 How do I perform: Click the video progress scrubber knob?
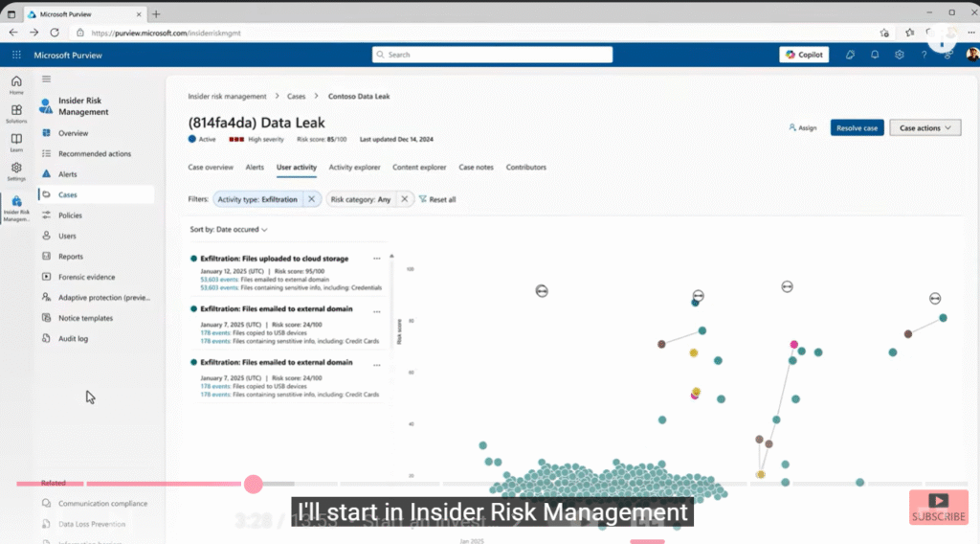coord(253,484)
